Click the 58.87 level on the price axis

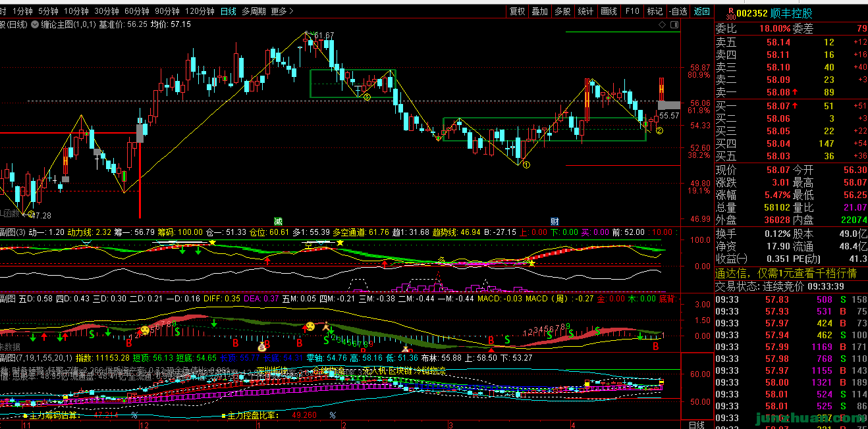(700, 68)
